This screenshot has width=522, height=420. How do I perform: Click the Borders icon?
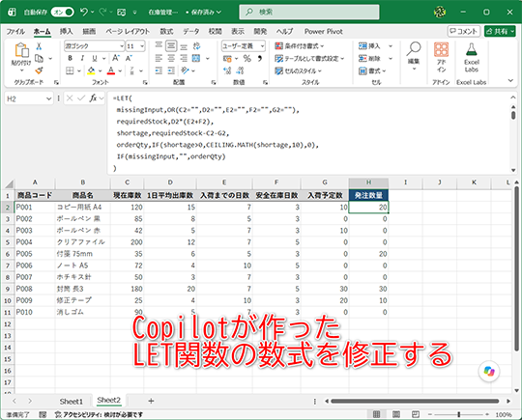(x=70, y=70)
